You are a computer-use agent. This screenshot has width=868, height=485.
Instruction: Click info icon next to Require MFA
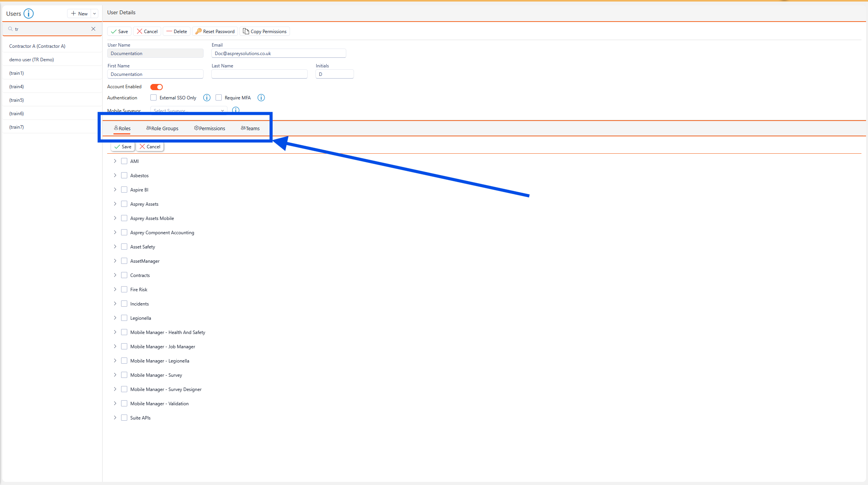pyautogui.click(x=261, y=98)
